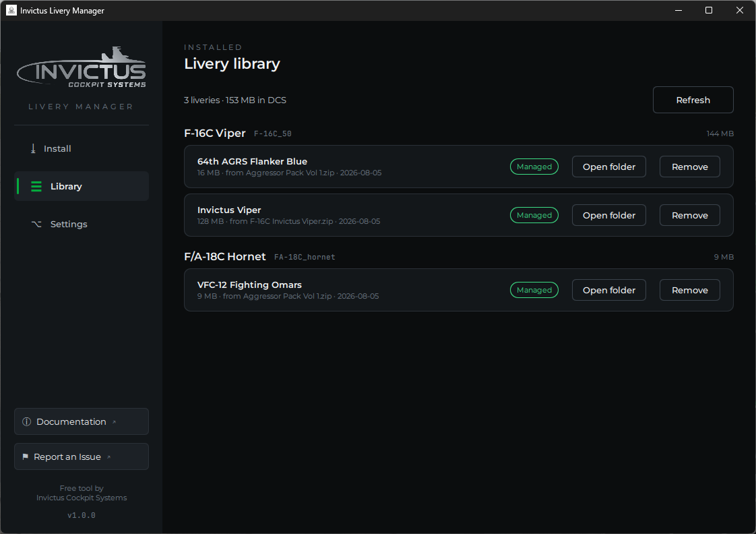Click the Report an Issue flag icon
The image size is (756, 534).
(x=25, y=456)
